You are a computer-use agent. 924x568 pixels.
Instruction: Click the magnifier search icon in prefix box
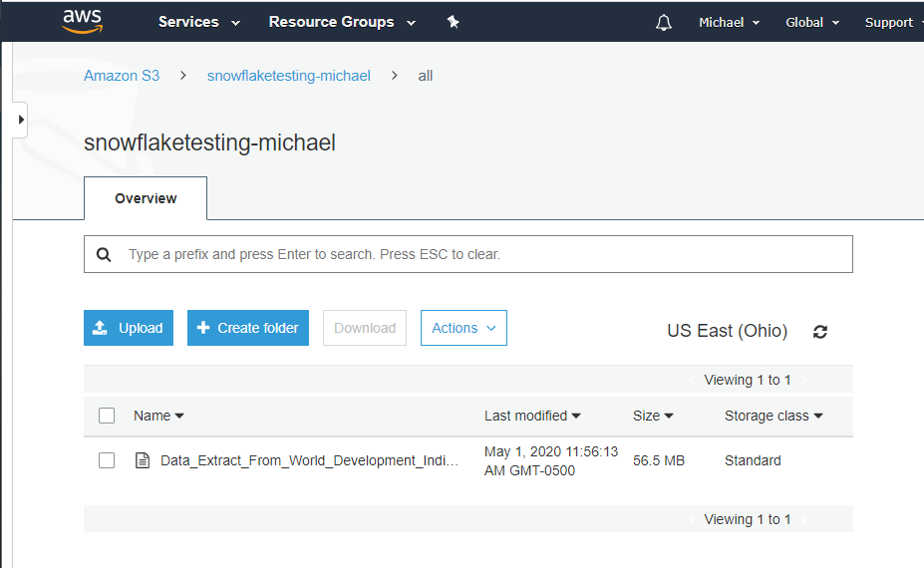(x=104, y=254)
